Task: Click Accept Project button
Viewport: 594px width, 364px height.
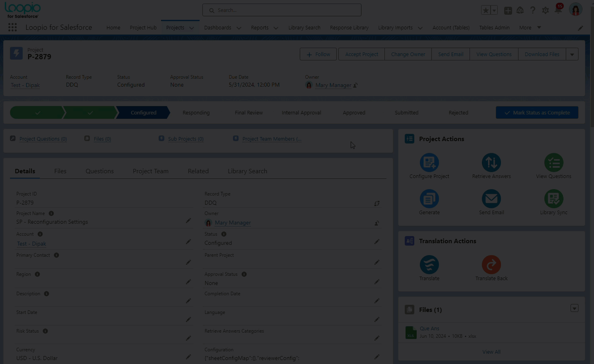Action: coord(361,54)
